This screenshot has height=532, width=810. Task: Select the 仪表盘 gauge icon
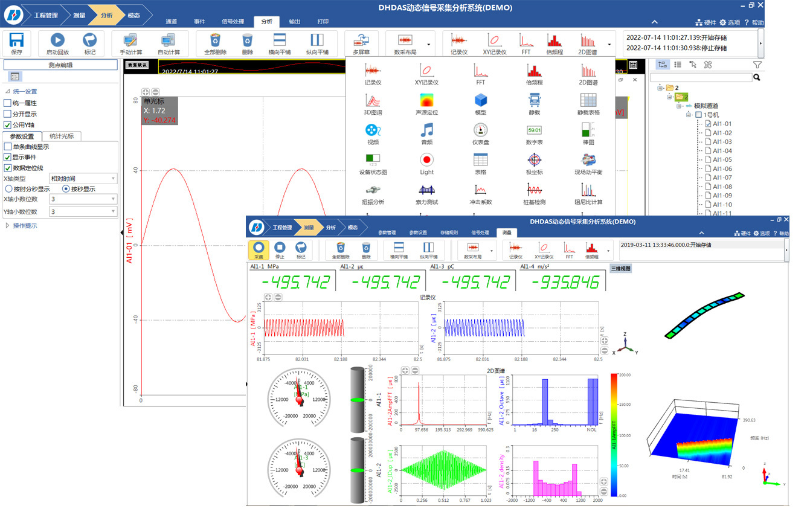pos(481,130)
